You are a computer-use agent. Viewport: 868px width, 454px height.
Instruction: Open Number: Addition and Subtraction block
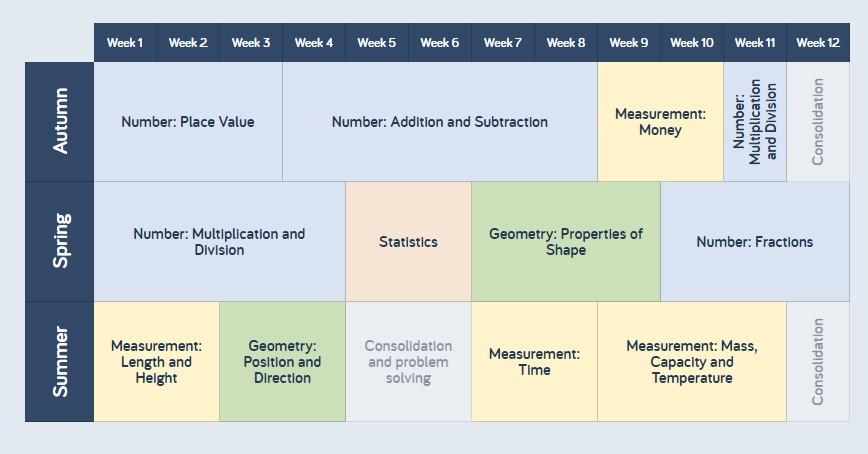click(x=440, y=122)
